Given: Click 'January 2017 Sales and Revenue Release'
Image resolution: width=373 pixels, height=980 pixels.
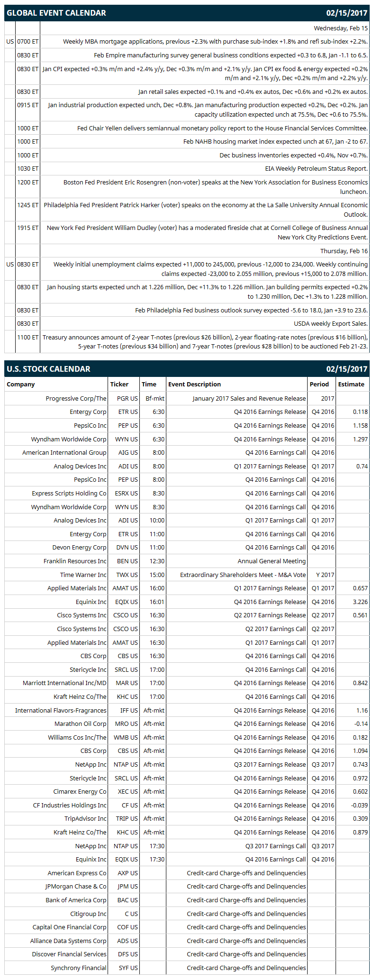Looking at the screenshot, I should (249, 398).
